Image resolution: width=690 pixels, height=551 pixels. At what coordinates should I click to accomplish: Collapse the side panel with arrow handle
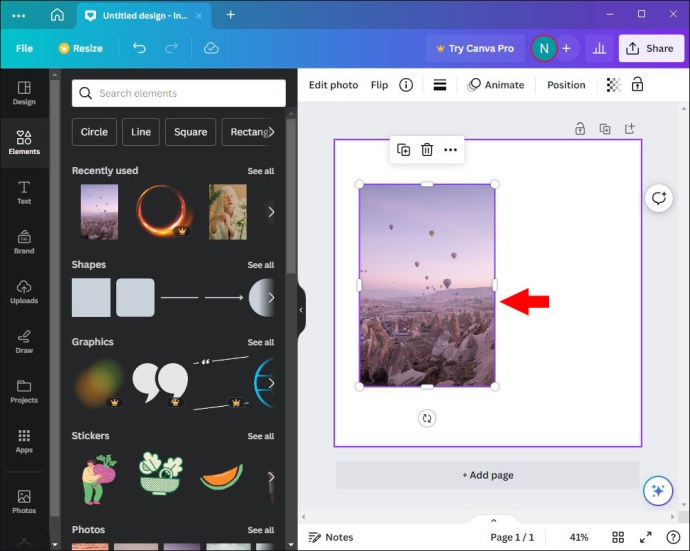pyautogui.click(x=301, y=310)
